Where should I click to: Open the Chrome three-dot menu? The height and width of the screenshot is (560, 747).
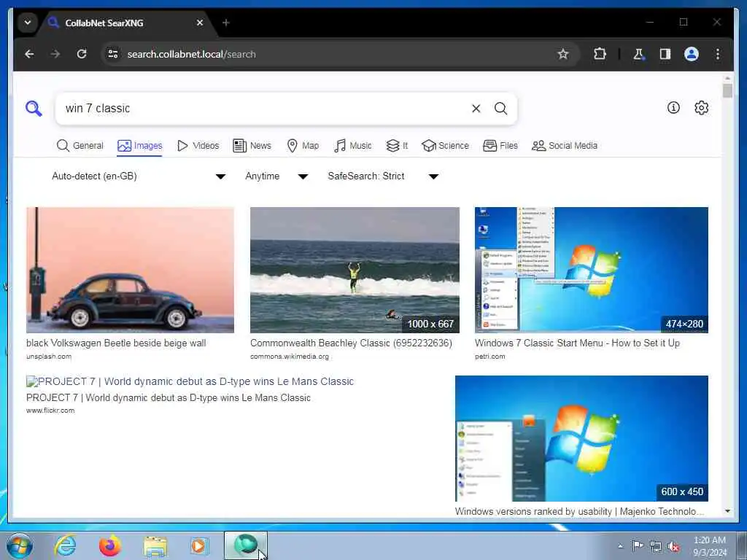tap(718, 54)
